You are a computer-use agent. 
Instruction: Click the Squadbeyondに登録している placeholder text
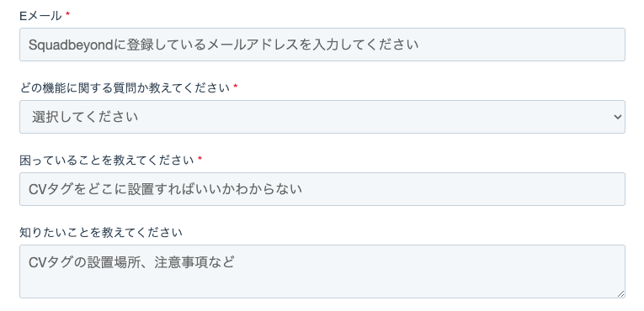point(224,45)
